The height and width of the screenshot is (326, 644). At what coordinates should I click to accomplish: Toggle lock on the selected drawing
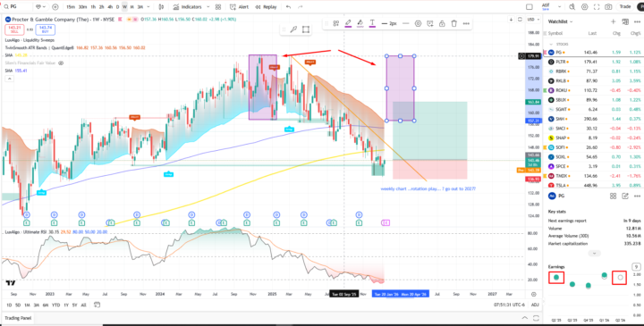point(442,24)
